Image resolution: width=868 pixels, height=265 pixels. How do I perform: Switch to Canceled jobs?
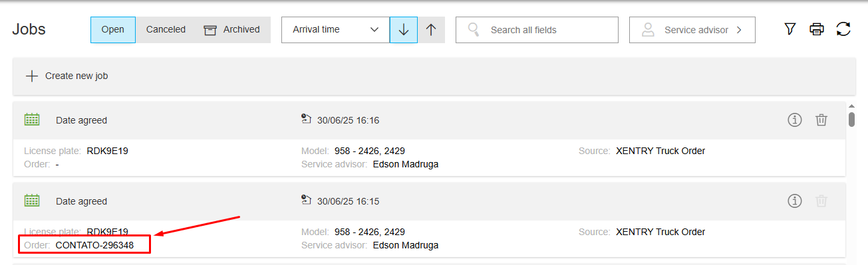click(x=166, y=30)
